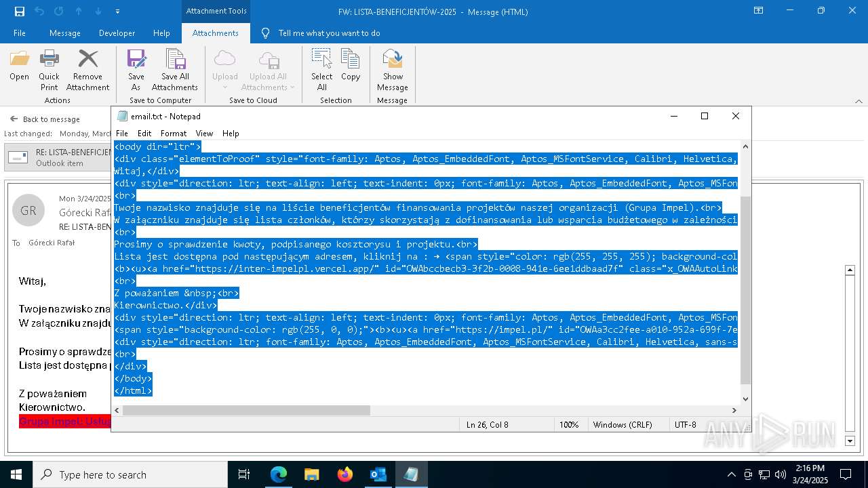Click Show Message in the ribbon

click(x=393, y=70)
